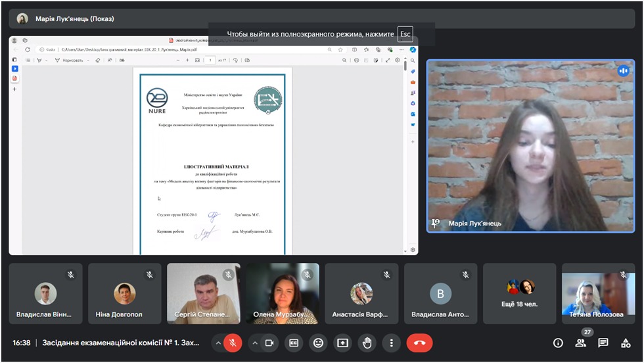
Task: Raise your hand in the meeting
Action: (x=367, y=343)
